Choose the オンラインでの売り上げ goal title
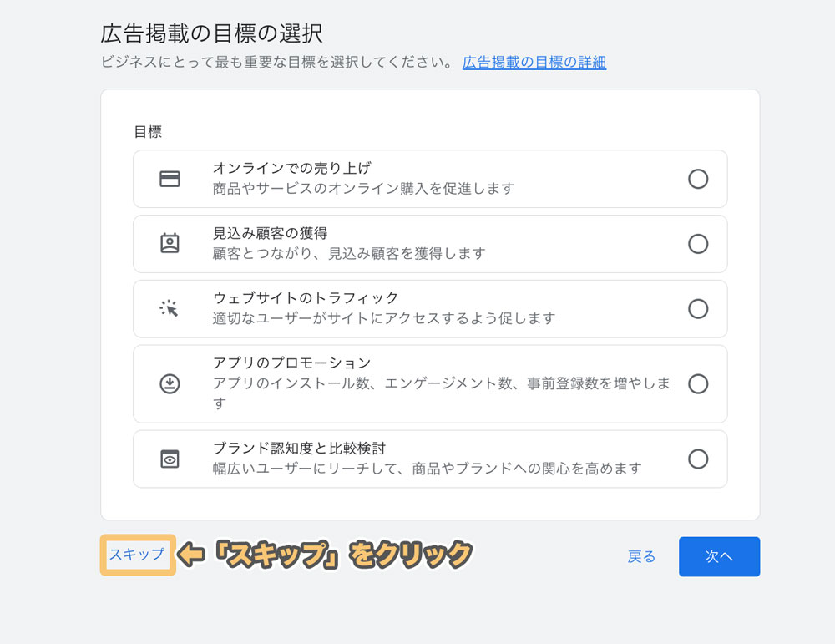 click(291, 168)
